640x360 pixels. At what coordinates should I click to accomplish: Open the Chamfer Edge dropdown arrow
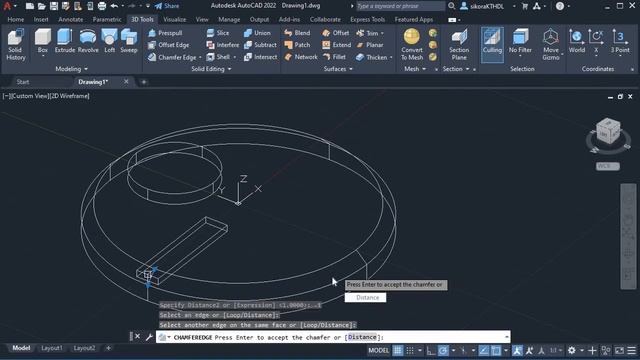pos(200,58)
